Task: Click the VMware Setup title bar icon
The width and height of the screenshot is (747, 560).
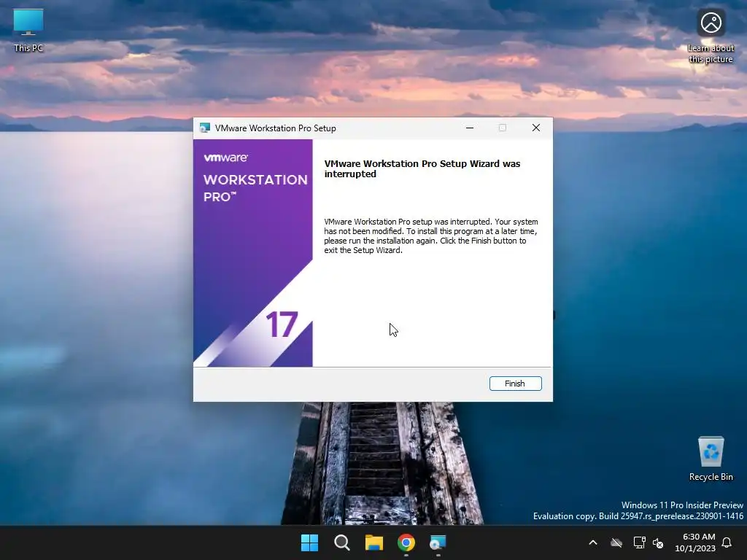Action: (205, 128)
